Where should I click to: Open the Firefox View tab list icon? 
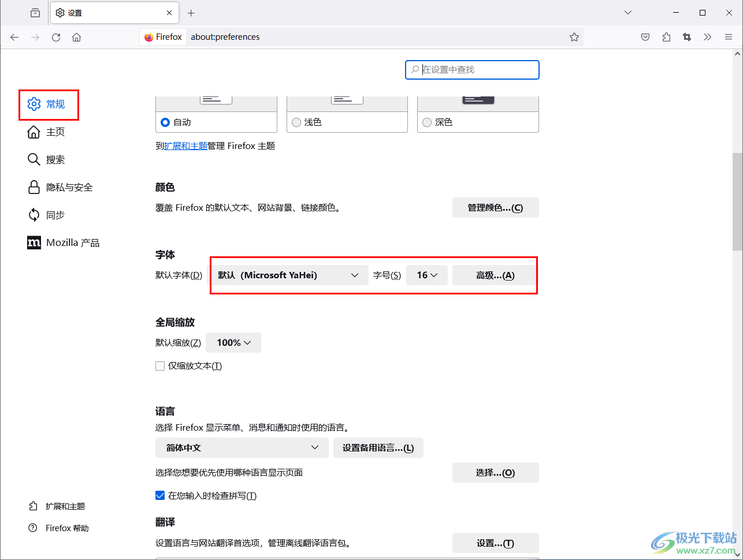[x=35, y=13]
